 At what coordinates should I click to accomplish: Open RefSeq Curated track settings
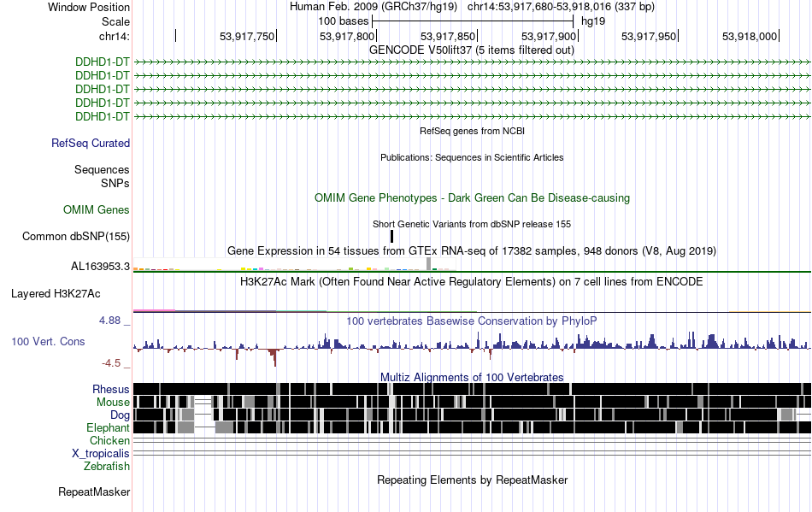90,143
